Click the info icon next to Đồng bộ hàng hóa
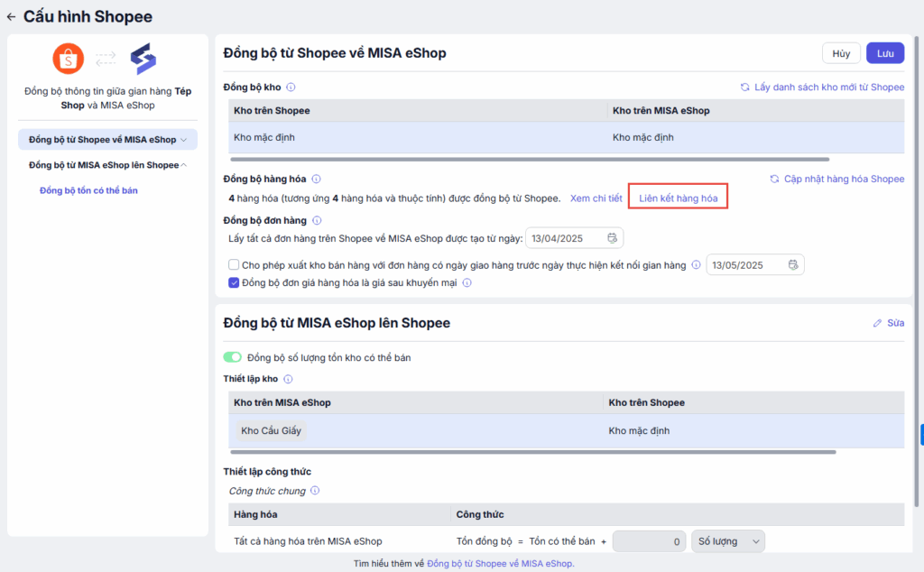Screen dimensions: 924x572 [316, 180]
